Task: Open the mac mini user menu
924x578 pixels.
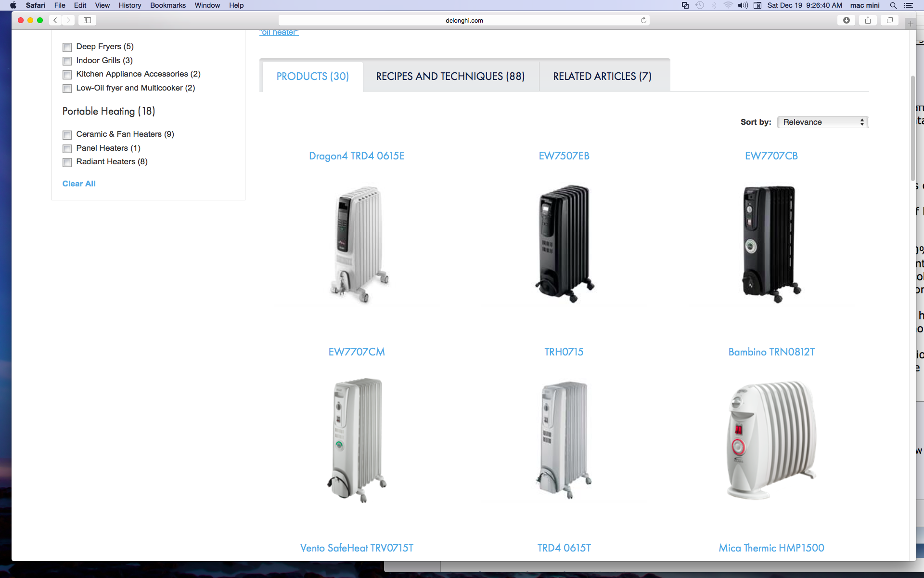Action: (865, 5)
